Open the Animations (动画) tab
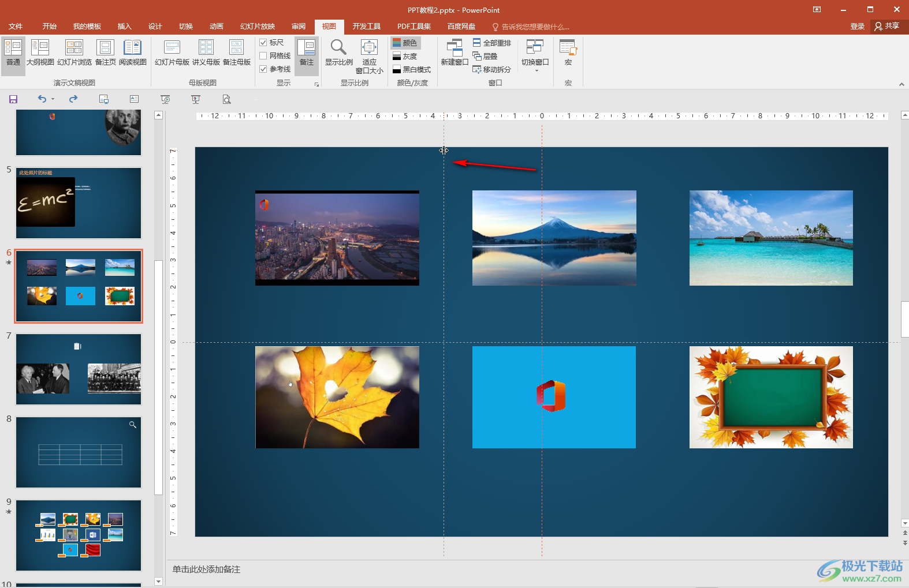The image size is (909, 588). click(216, 27)
